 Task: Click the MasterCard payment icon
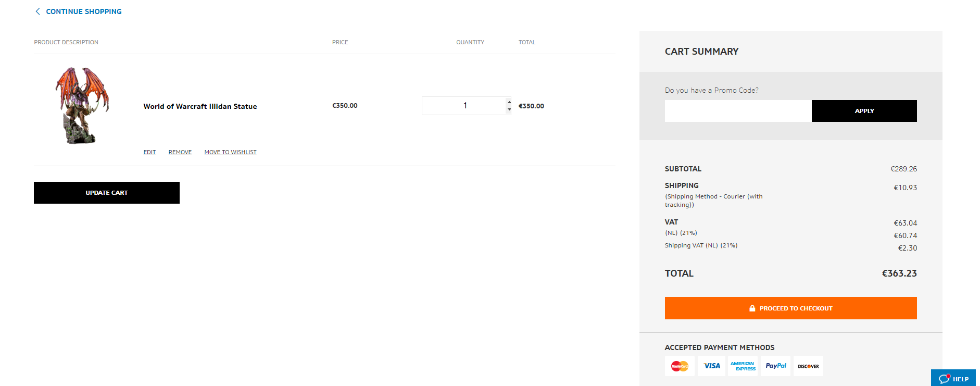pyautogui.click(x=680, y=366)
